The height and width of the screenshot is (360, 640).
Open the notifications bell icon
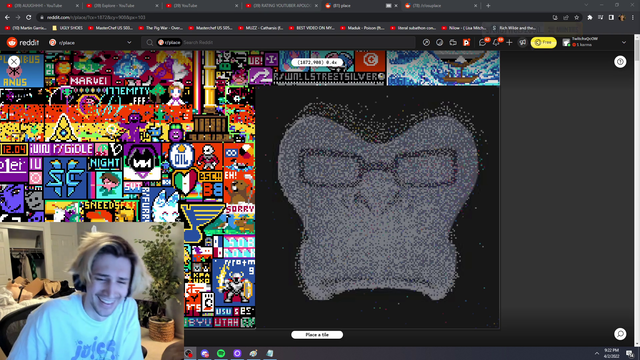tap(496, 42)
